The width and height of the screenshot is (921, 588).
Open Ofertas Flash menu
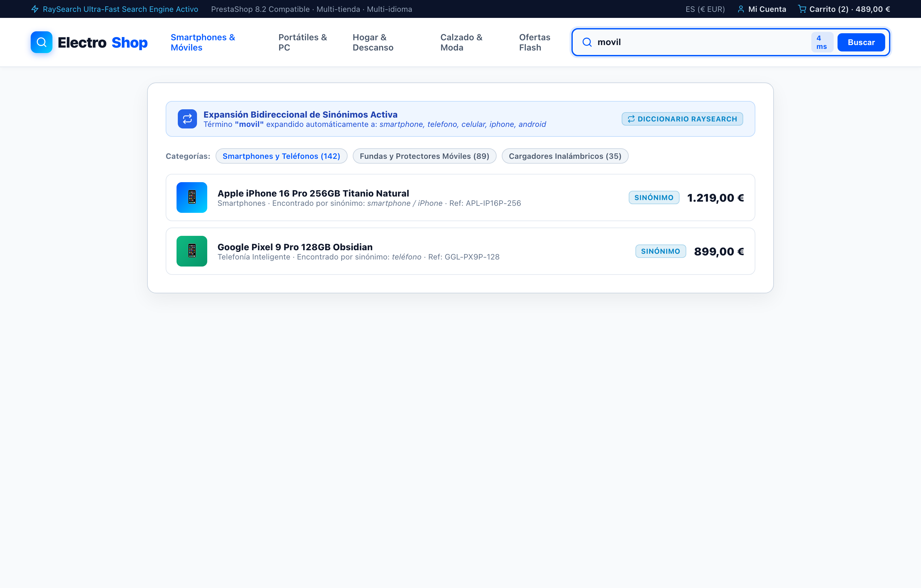535,43
